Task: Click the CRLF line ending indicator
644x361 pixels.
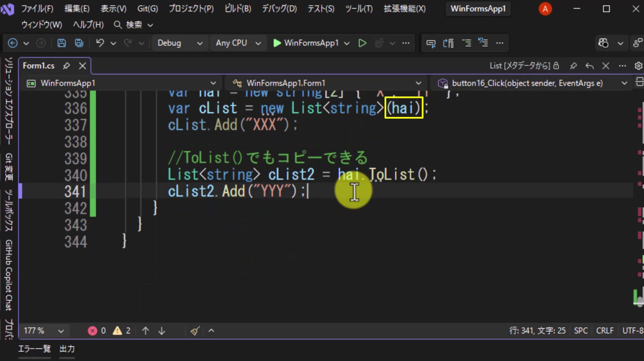Action: [x=605, y=331]
